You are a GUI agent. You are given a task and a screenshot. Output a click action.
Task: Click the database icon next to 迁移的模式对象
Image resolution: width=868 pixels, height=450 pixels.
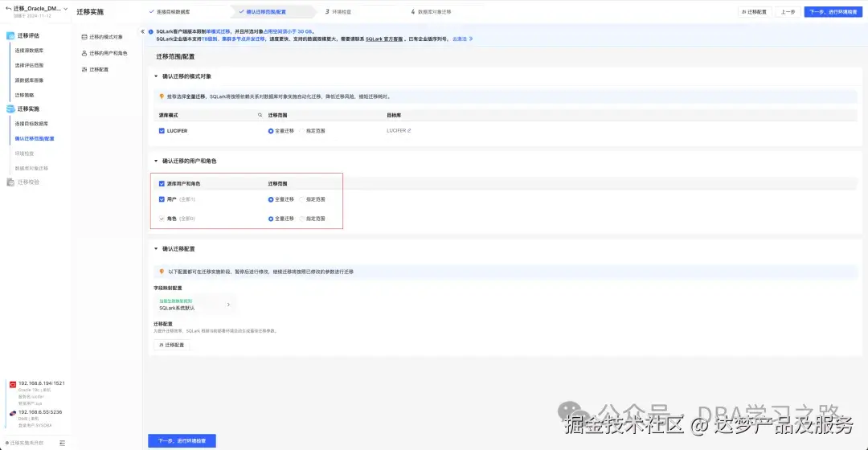tap(84, 37)
